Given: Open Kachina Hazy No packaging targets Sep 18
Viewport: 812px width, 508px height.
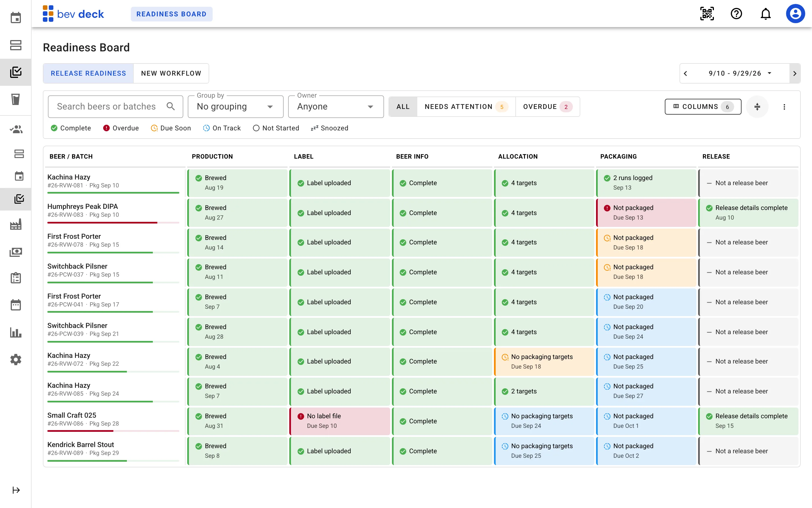Looking at the screenshot, I should [544, 361].
